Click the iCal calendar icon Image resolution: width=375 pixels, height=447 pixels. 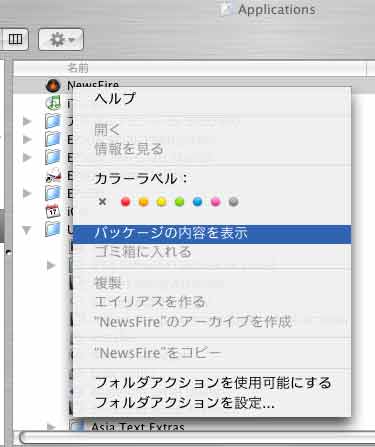53,211
